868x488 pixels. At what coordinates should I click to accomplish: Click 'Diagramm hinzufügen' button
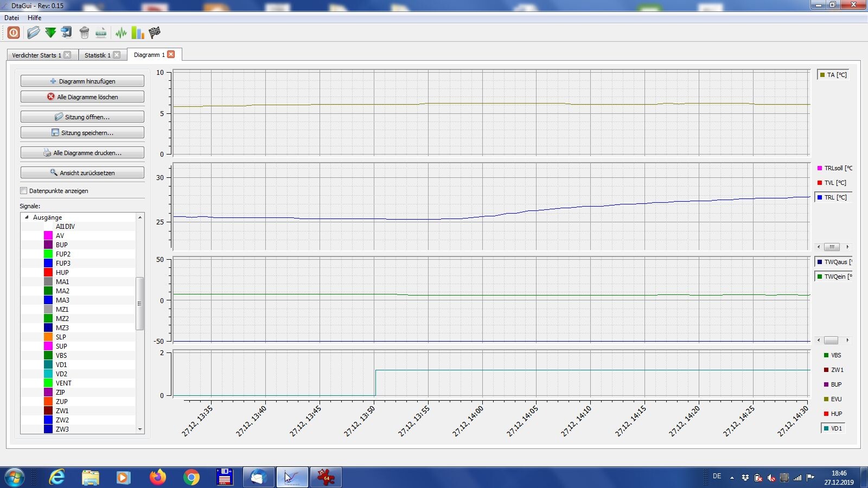tap(82, 81)
